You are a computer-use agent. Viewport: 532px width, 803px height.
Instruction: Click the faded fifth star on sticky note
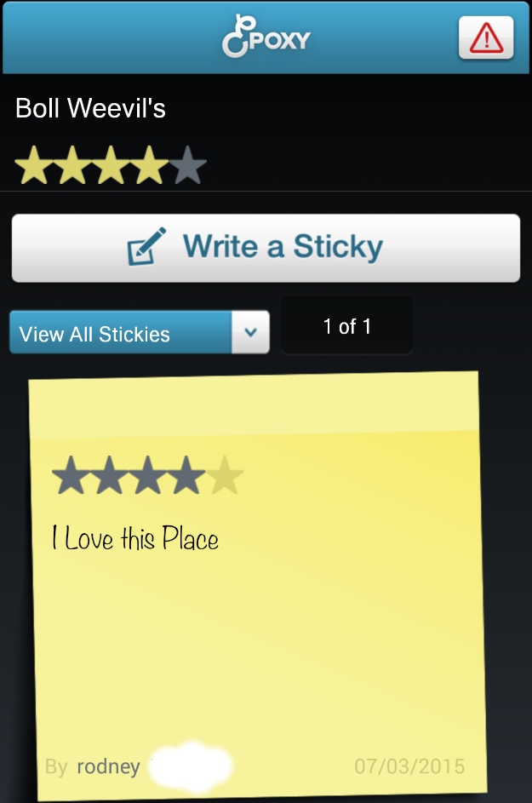(x=225, y=476)
